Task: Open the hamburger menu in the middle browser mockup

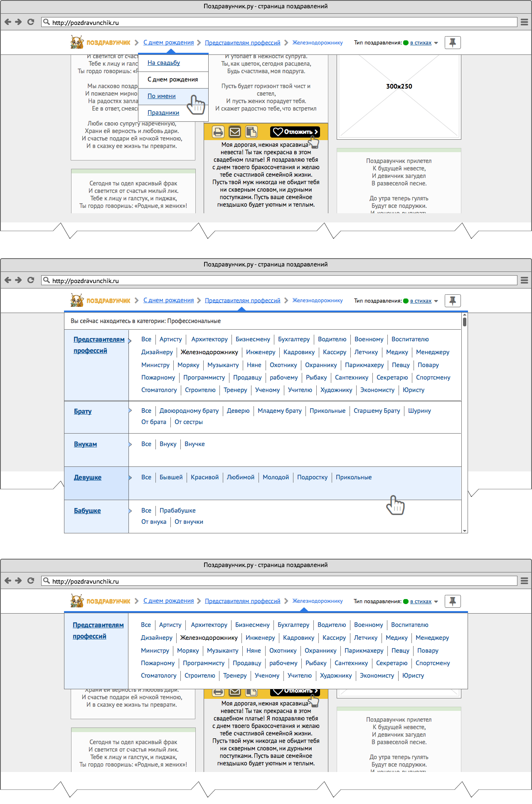Action: click(524, 280)
